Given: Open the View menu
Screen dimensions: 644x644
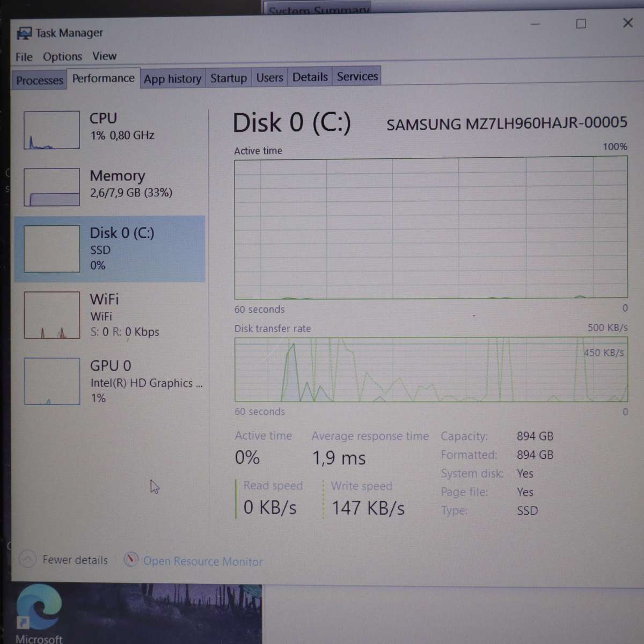Looking at the screenshot, I should [104, 56].
